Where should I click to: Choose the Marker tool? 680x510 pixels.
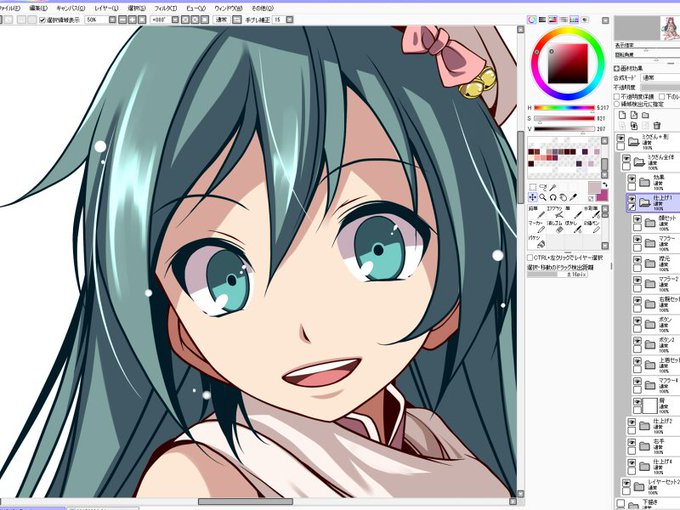[x=536, y=227]
